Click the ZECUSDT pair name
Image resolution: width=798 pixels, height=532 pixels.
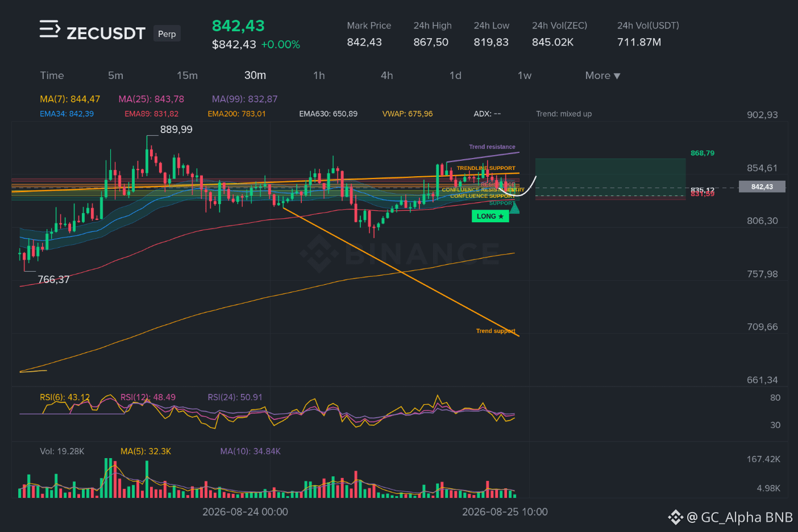pyautogui.click(x=106, y=34)
